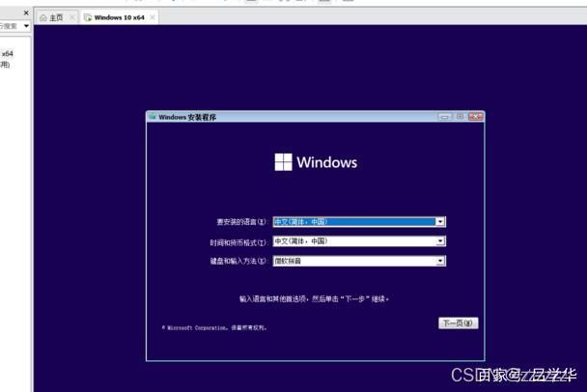Viewport: 587px width, 392px height.
Task: Open the 时间和货币格式 format dropdown
Action: pos(359,241)
